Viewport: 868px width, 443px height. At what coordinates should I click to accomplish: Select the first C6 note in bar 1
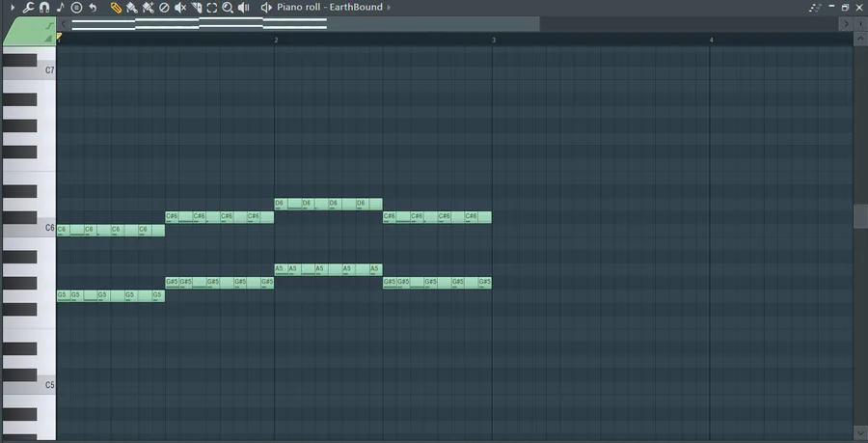64,231
